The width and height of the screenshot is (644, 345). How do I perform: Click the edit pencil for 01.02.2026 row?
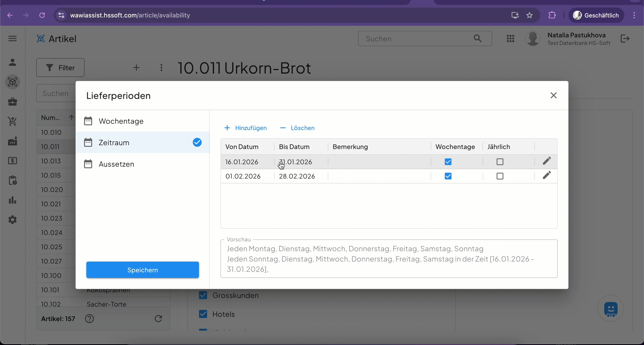(547, 175)
